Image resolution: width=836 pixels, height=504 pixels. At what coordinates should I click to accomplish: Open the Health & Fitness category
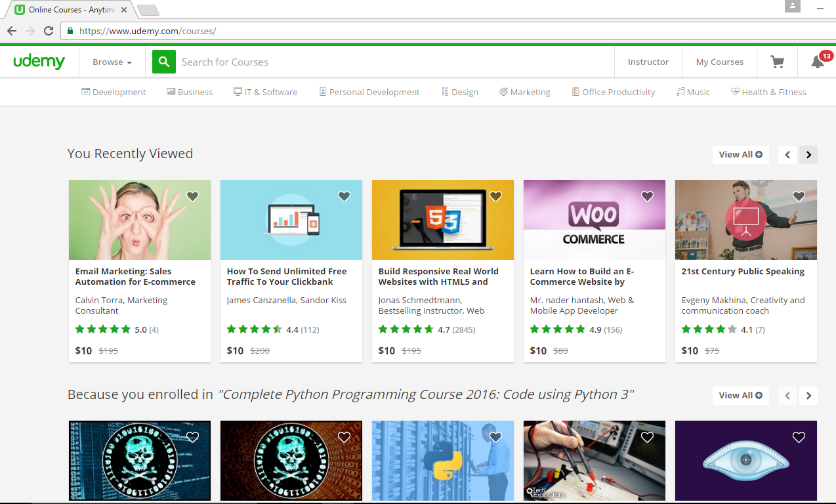(768, 92)
